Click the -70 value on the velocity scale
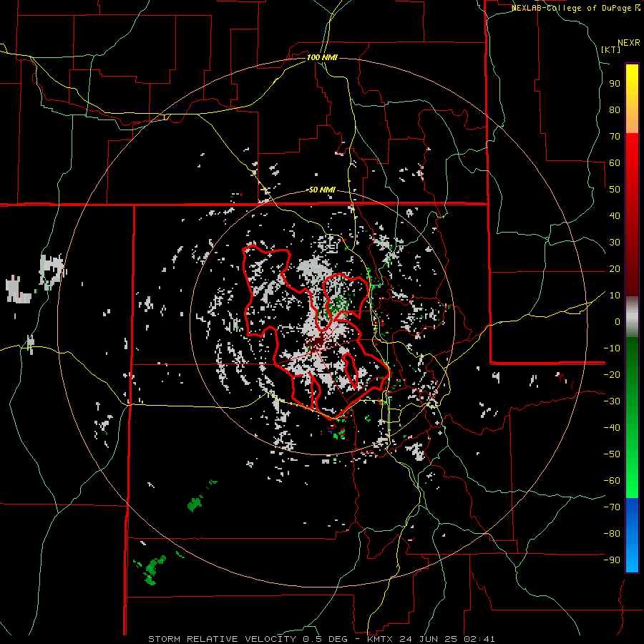 (x=612, y=507)
